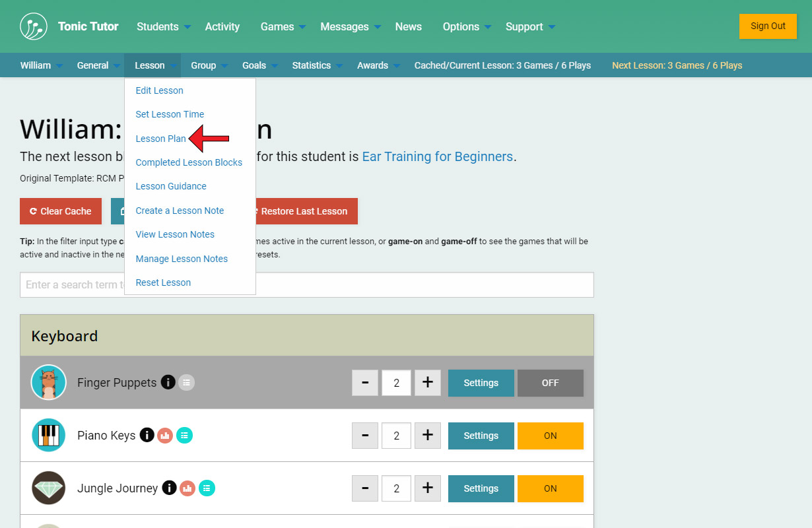Open Piano Keys leaderboard chart icon

[165, 435]
